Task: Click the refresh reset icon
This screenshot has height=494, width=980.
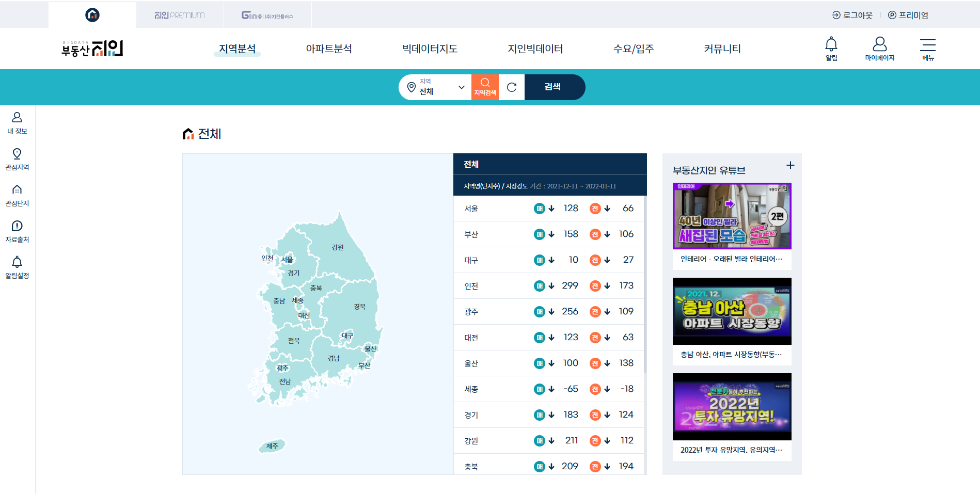Action: (512, 87)
